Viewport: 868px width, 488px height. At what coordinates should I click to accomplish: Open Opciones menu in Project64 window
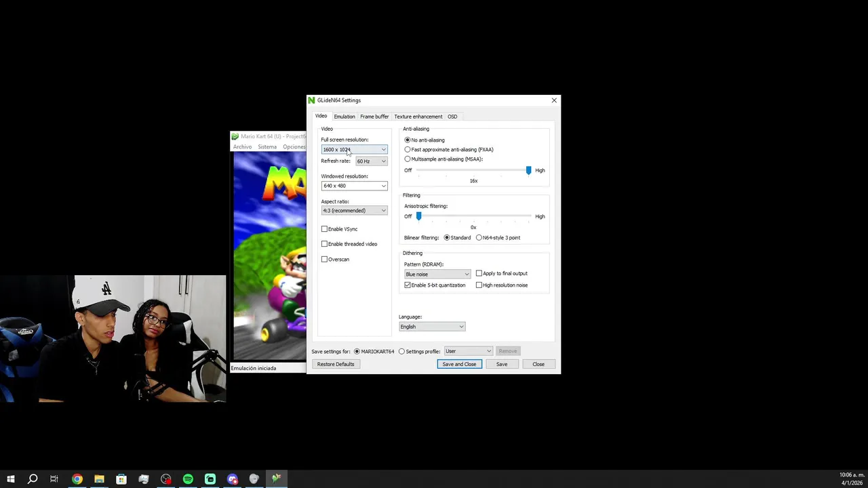tap(294, 147)
